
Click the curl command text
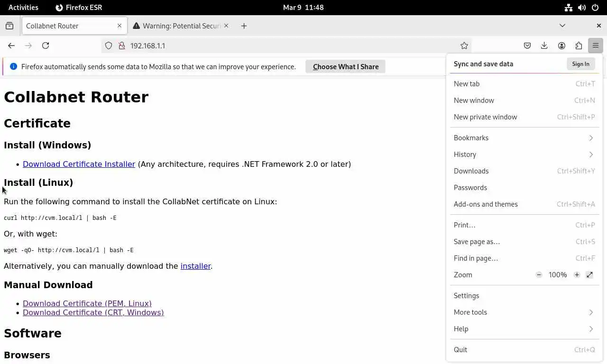point(60,218)
